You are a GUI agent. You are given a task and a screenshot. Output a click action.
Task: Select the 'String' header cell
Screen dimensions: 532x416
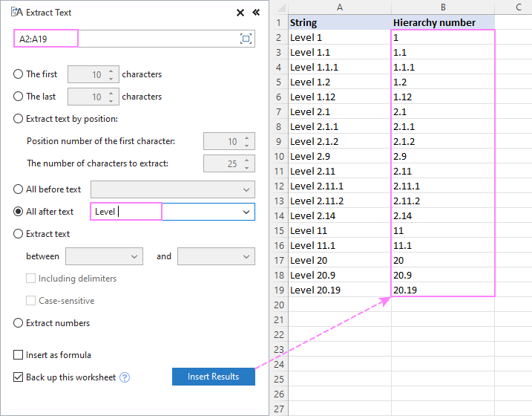click(340, 22)
